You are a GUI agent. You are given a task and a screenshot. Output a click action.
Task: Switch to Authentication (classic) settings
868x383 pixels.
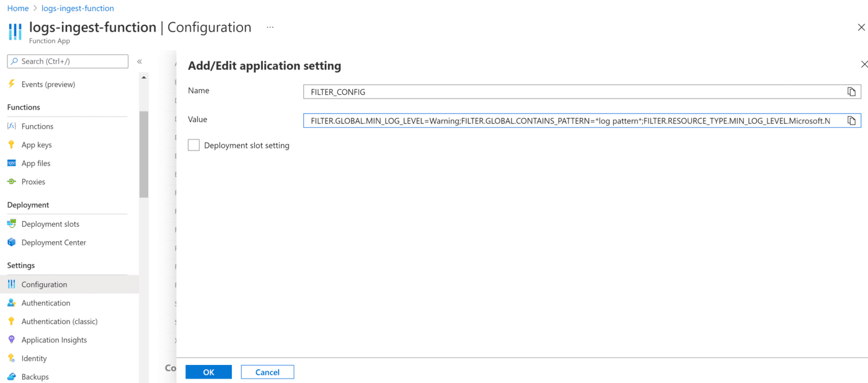coord(60,321)
